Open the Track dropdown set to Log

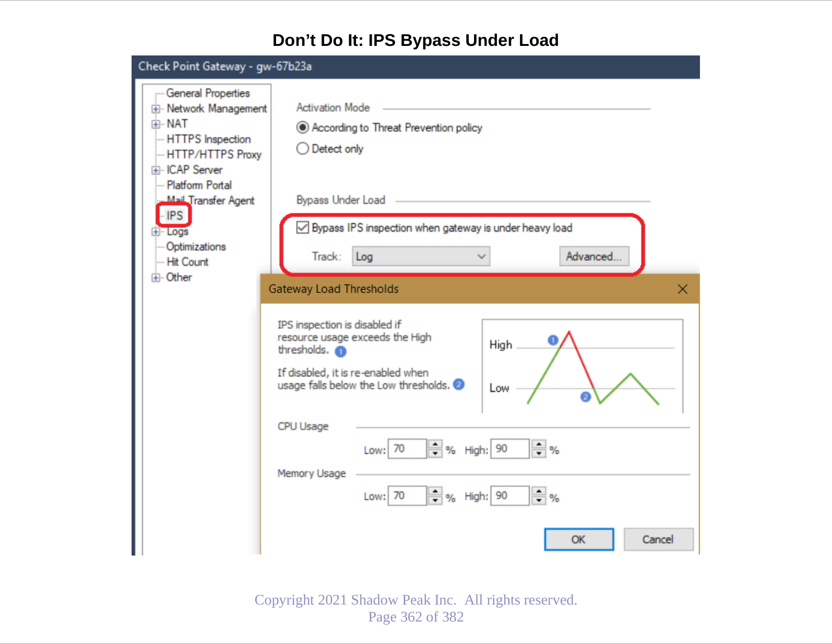[421, 257]
